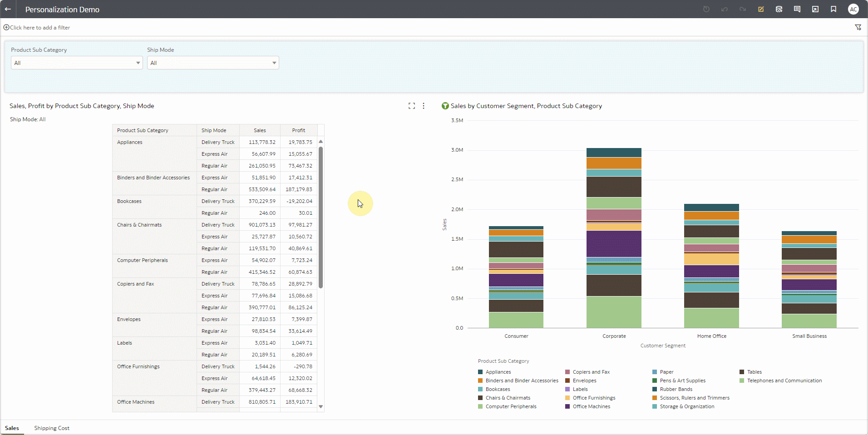The image size is (868, 435).
Task: Click the Refresh Data icon
Action: coord(779,9)
